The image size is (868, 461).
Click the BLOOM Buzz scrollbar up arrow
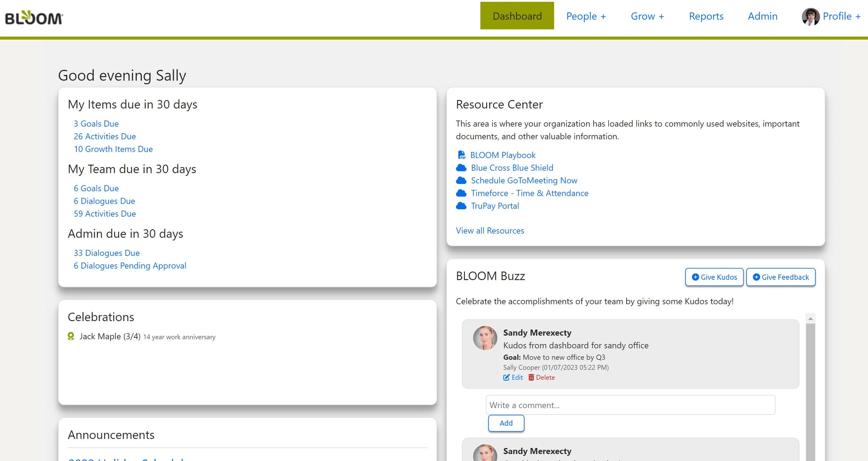810,318
